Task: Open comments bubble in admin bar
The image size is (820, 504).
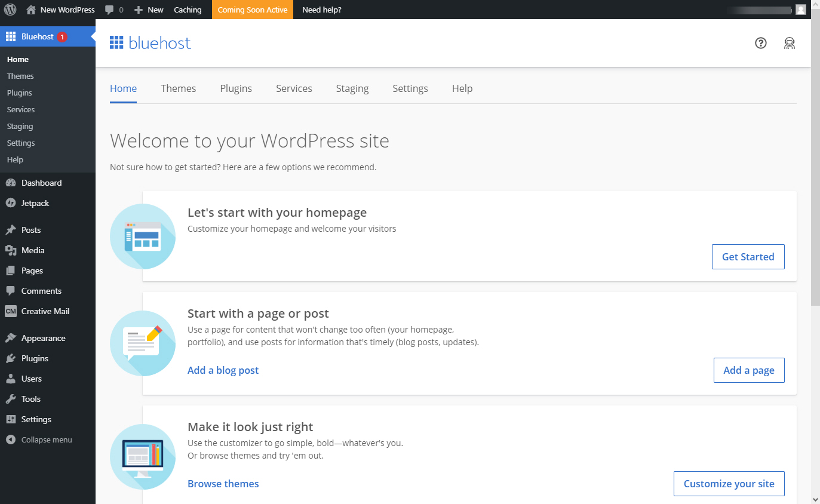Action: (x=109, y=10)
